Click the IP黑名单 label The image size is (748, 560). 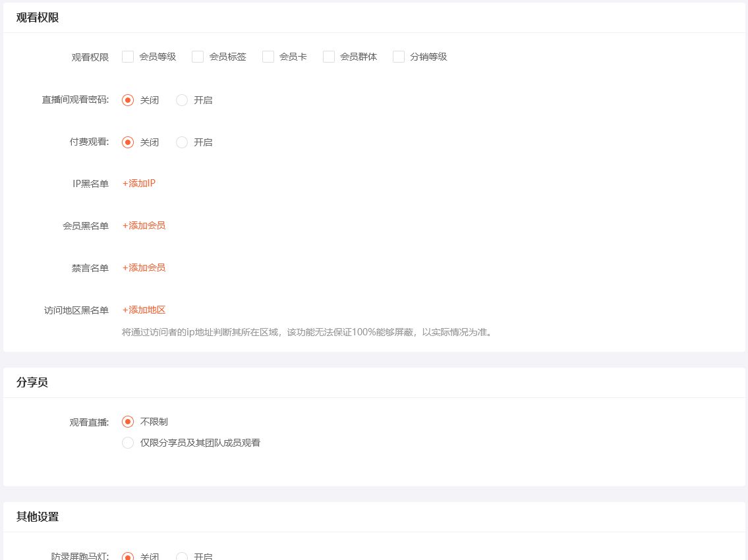91,184
